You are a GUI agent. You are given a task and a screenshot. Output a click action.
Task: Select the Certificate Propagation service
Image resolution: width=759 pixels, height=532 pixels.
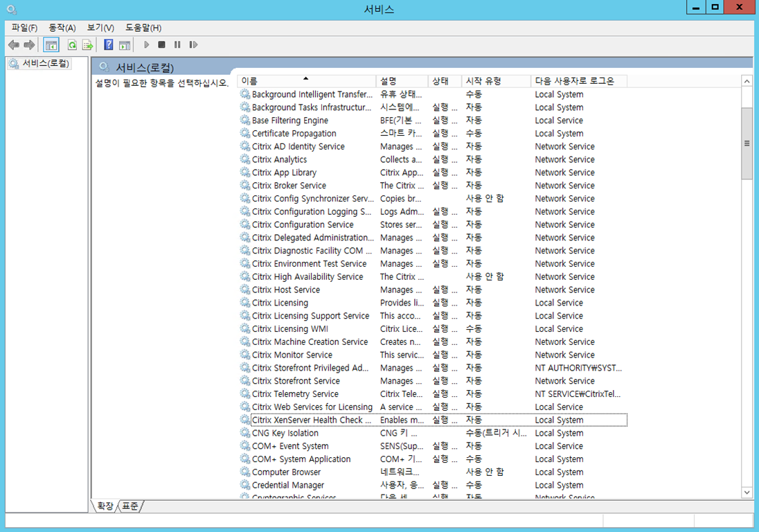pos(434,134)
